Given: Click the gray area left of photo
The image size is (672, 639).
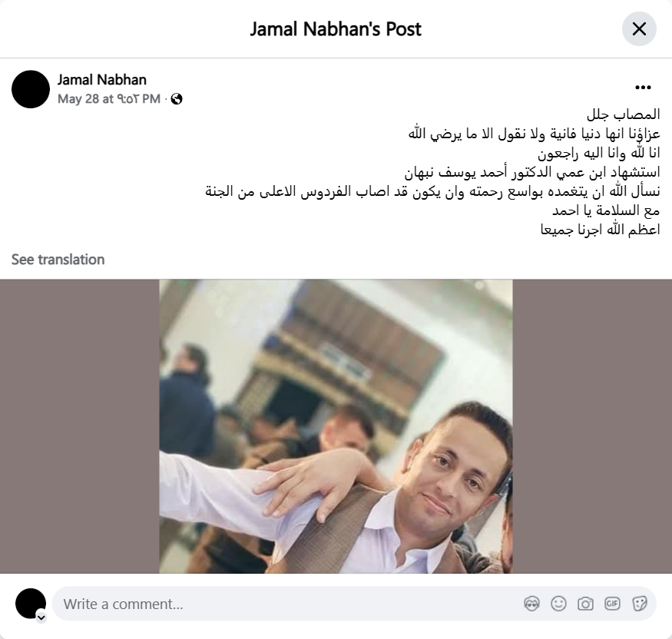Looking at the screenshot, I should pyautogui.click(x=80, y=426).
